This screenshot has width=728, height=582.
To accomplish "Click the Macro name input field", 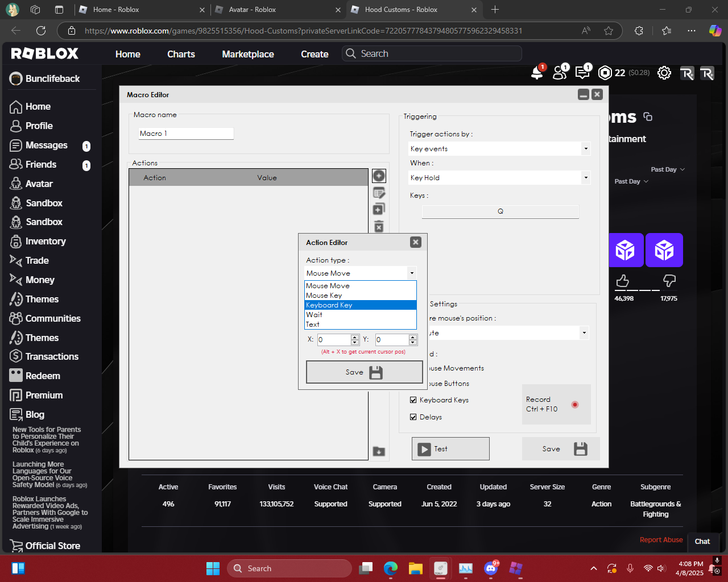I will click(x=186, y=134).
